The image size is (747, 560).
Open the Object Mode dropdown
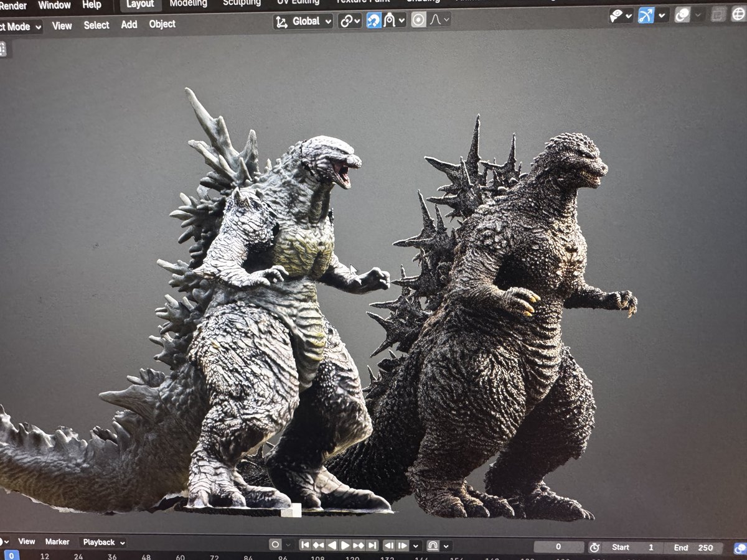click(21, 27)
